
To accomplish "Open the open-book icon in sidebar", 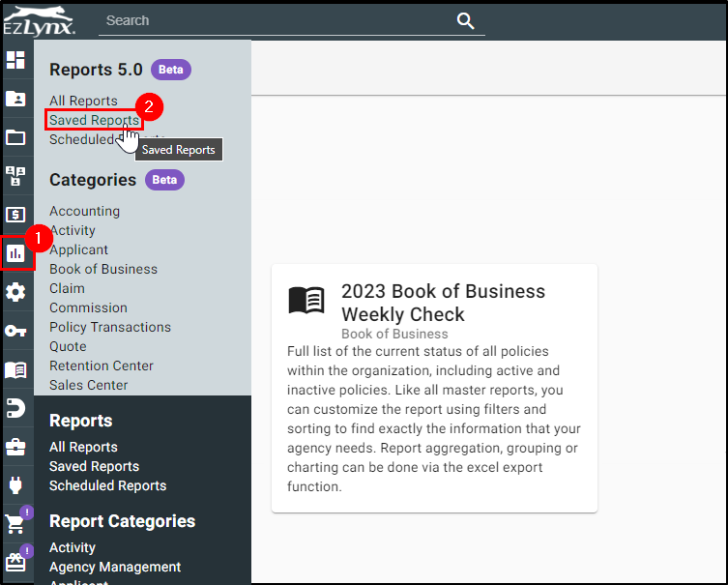I will click(15, 369).
